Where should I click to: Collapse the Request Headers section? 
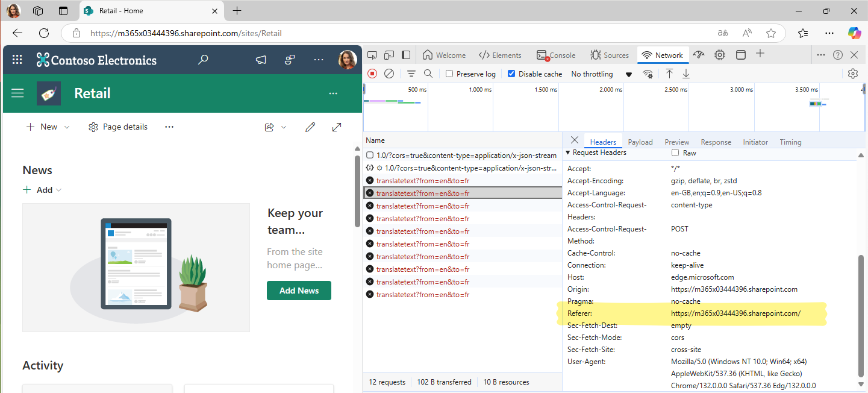(568, 153)
